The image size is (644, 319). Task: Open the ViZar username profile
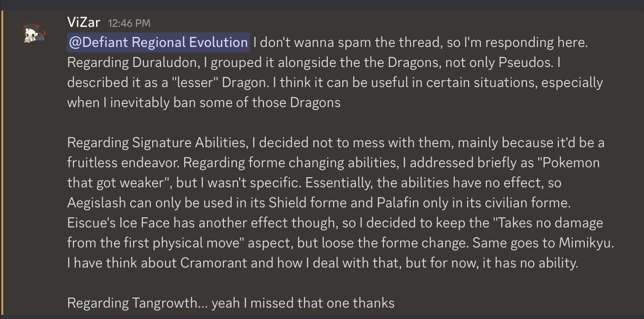(x=83, y=22)
